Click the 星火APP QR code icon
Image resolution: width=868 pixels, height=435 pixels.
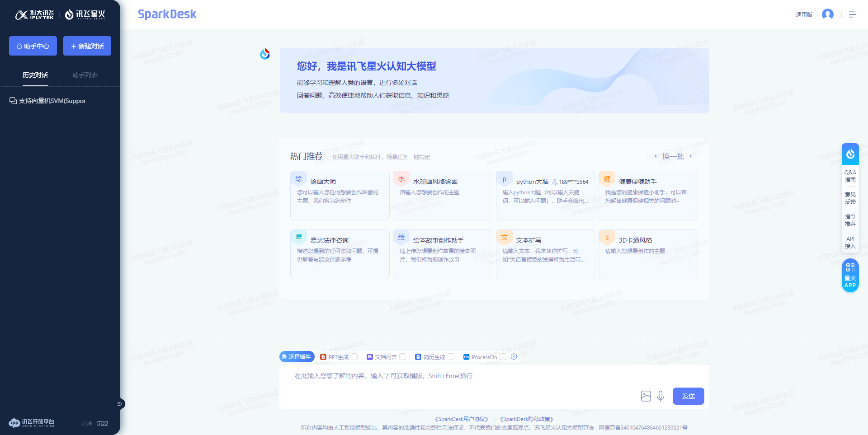coord(850,268)
